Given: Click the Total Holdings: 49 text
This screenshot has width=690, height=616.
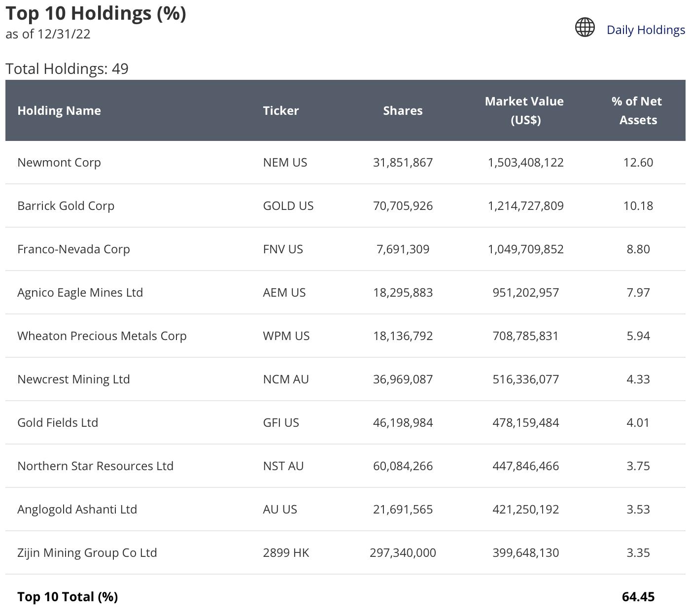Looking at the screenshot, I should coord(67,68).
